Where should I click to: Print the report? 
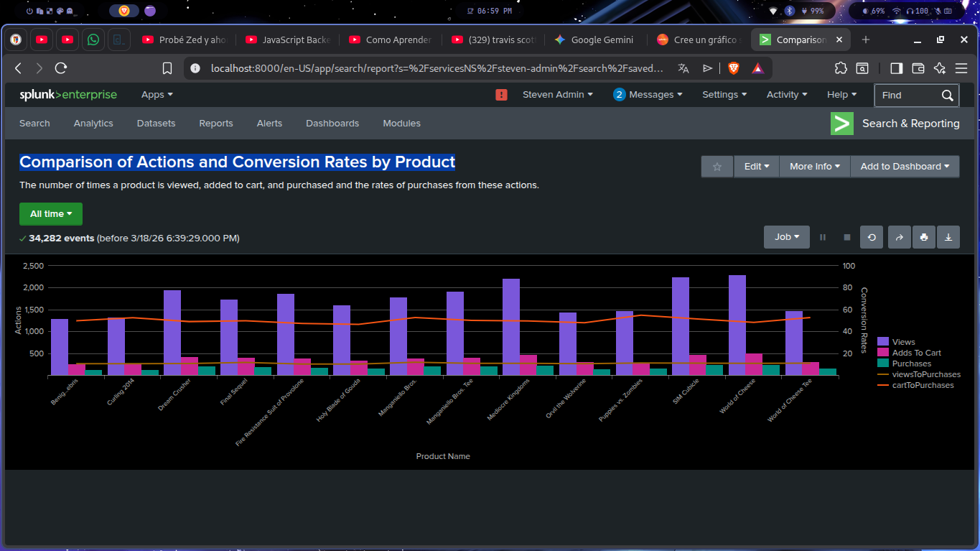[x=923, y=236]
